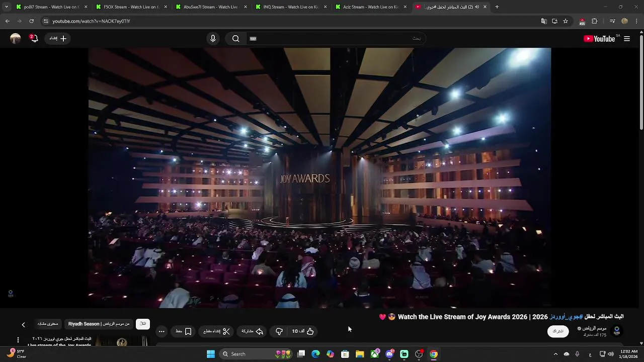Click the Joy Awards video player
Viewport: 644px width, 362px height.
(319, 177)
